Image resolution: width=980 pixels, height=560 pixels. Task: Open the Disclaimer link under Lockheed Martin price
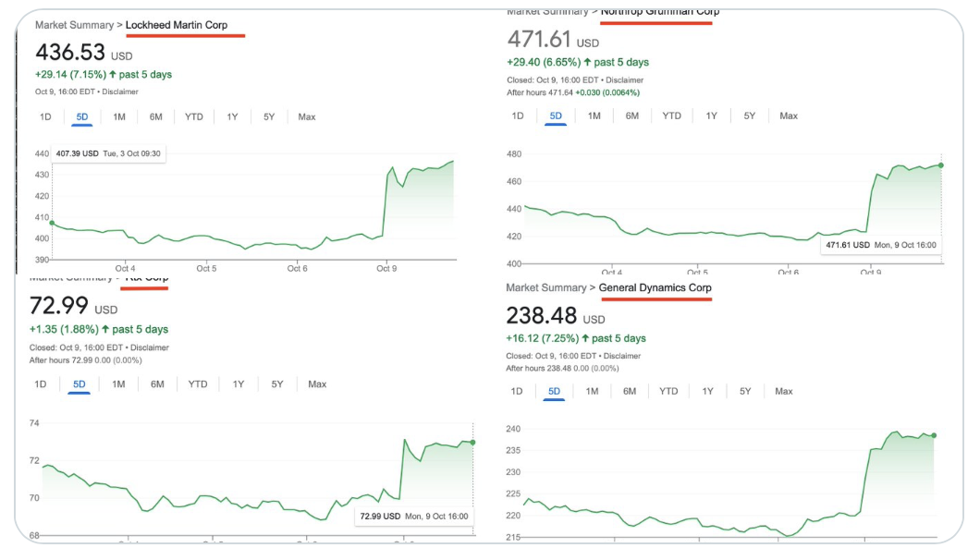[119, 91]
